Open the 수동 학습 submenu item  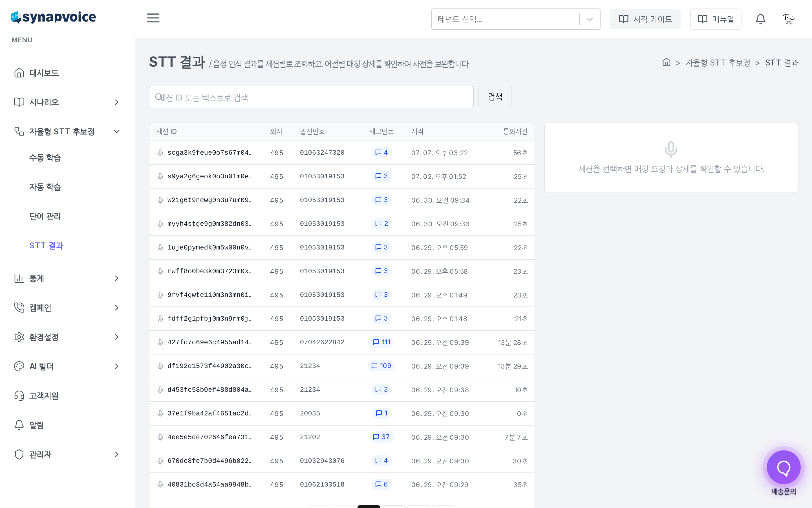45,157
